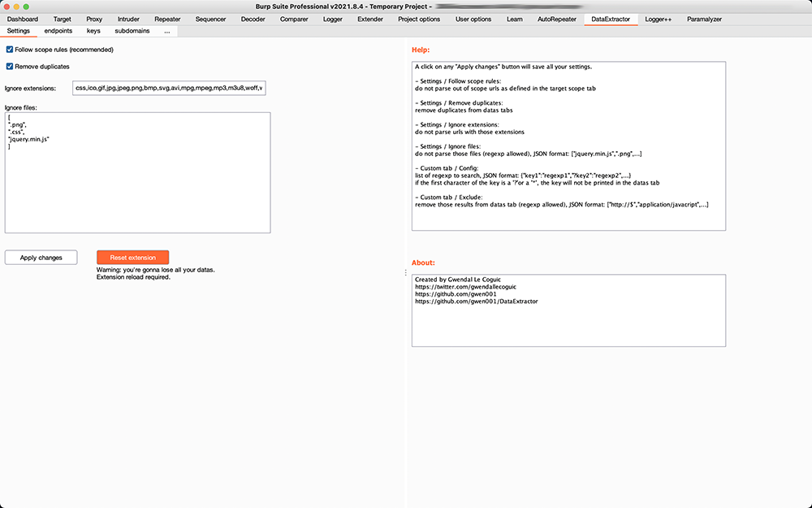The image size is (812, 508).
Task: Open the Logger++ tab
Action: [659, 20]
